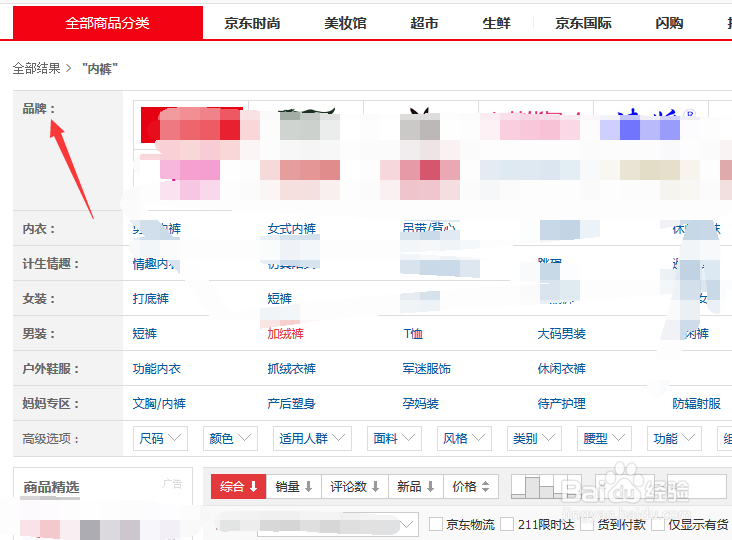The height and width of the screenshot is (540, 732).
Task: Open 美妆馆 navigation item
Action: [345, 23]
